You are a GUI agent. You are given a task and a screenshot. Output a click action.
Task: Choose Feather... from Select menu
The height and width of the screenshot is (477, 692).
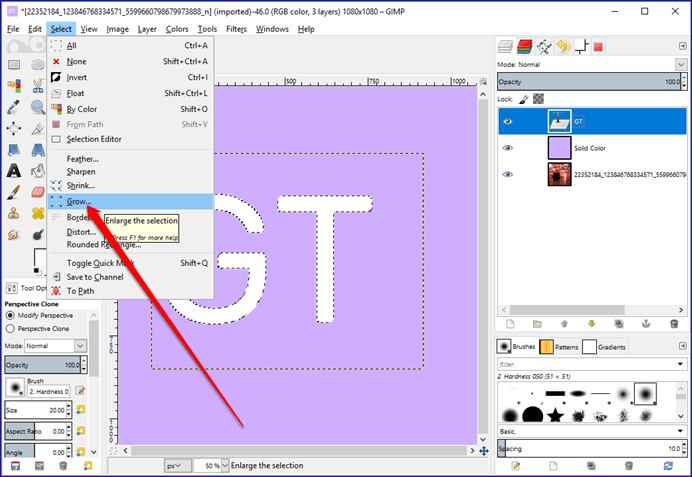coord(130,159)
